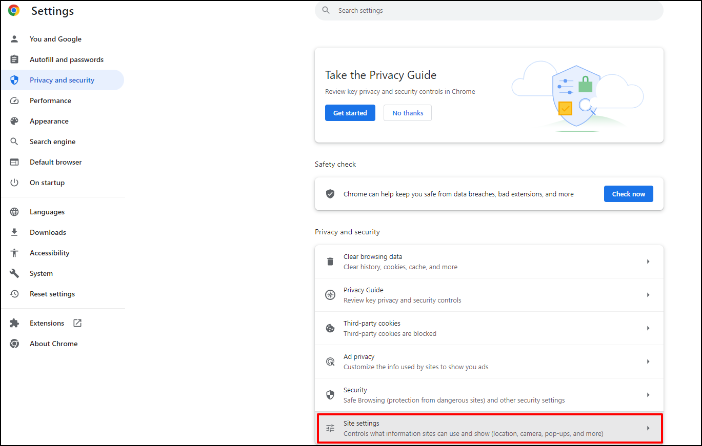Click the System wrench icon in sidebar
This screenshot has width=702, height=446.
click(x=14, y=273)
